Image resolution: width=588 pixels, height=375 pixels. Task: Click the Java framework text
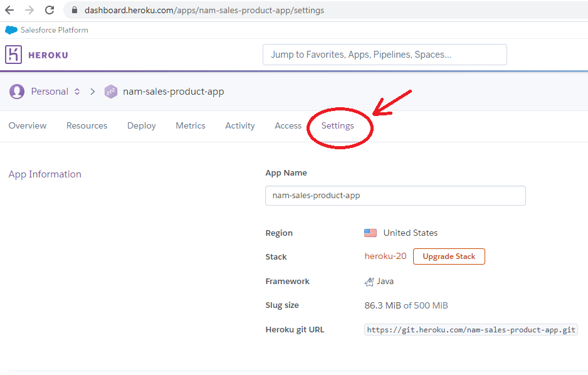tap(385, 282)
